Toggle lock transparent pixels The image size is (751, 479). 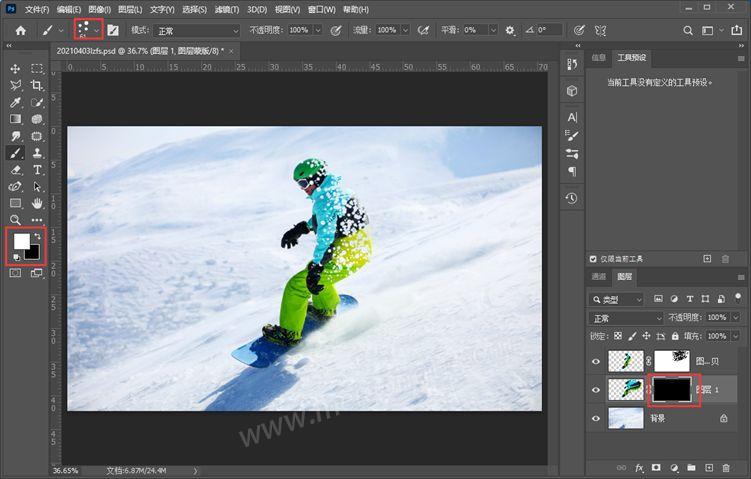click(x=618, y=336)
